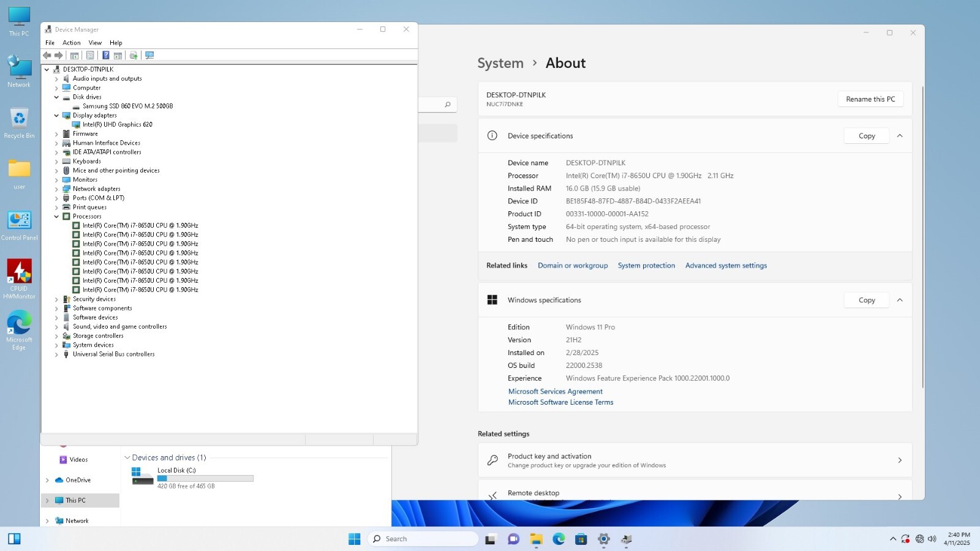The image size is (980, 551).
Task: Click Rename this PC button
Action: click(x=870, y=99)
